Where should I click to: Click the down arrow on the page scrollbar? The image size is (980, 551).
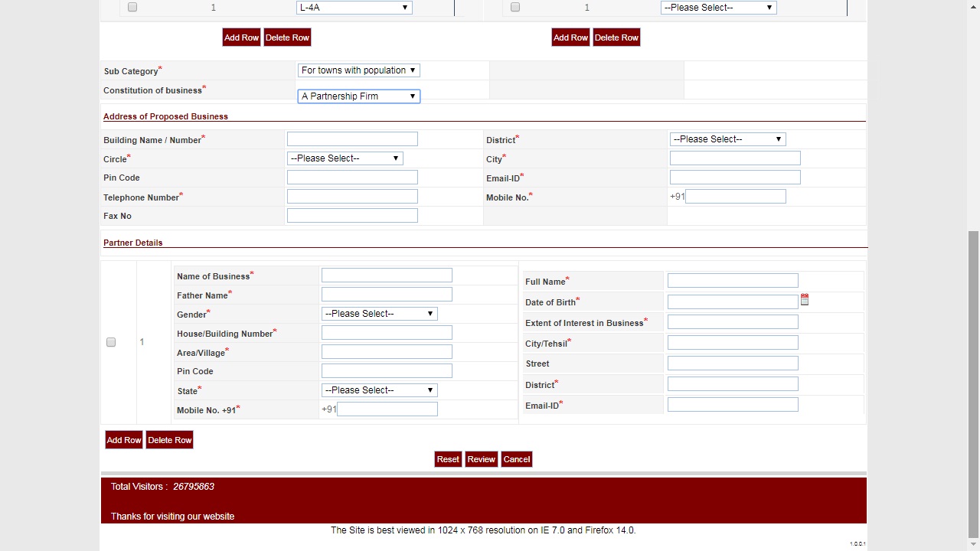tap(973, 545)
